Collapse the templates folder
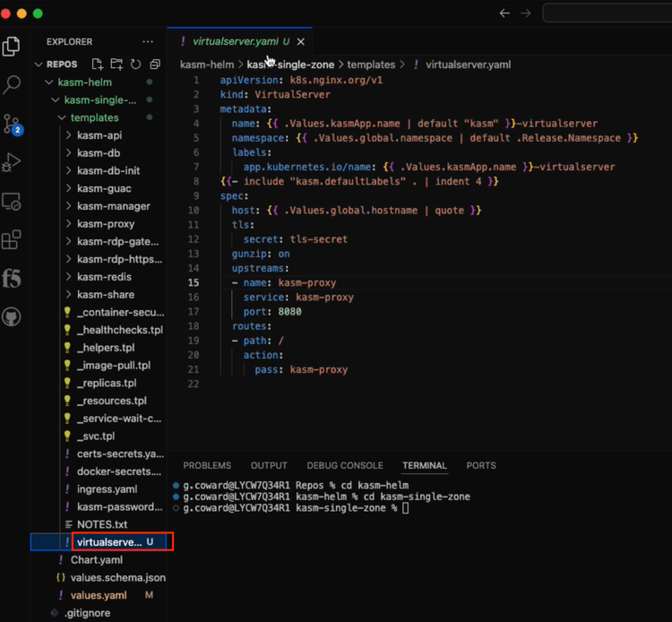 [93, 117]
